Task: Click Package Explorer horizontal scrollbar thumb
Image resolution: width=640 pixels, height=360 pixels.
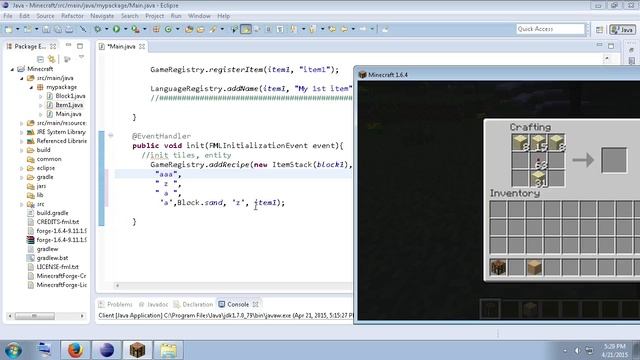Action: 35,316
